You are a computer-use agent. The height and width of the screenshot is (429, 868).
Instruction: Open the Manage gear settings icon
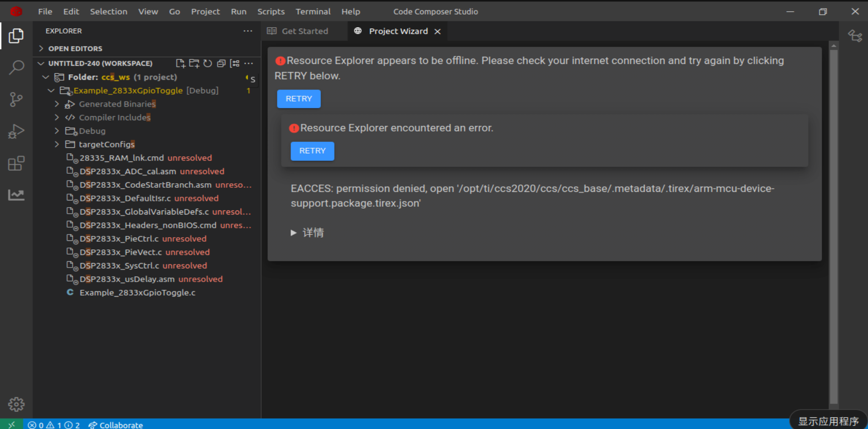click(16, 404)
